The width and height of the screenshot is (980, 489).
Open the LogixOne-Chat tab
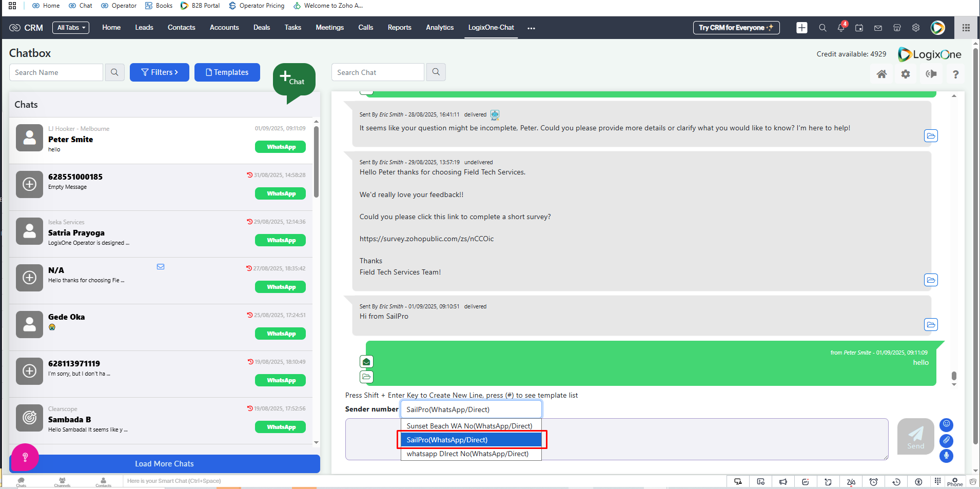point(491,28)
